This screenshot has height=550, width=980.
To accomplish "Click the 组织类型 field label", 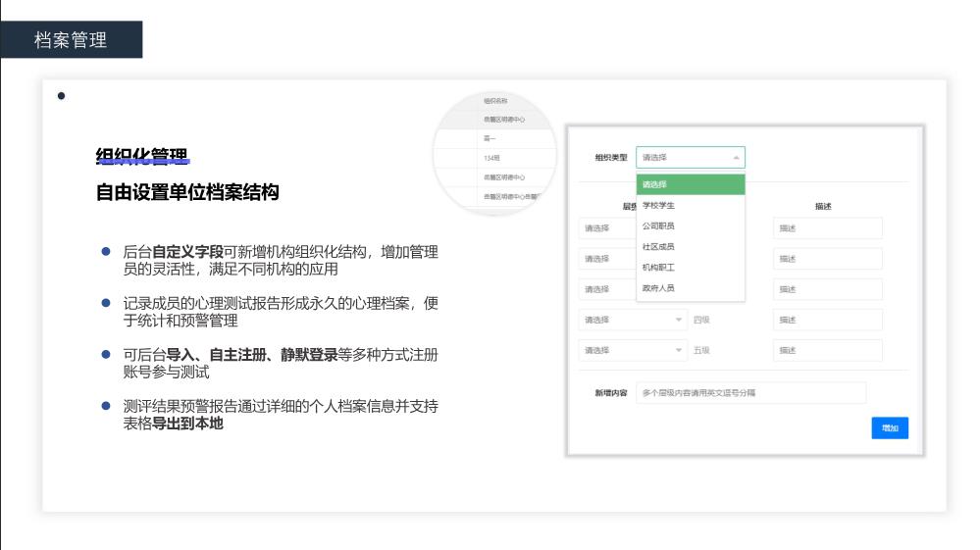I will (610, 157).
